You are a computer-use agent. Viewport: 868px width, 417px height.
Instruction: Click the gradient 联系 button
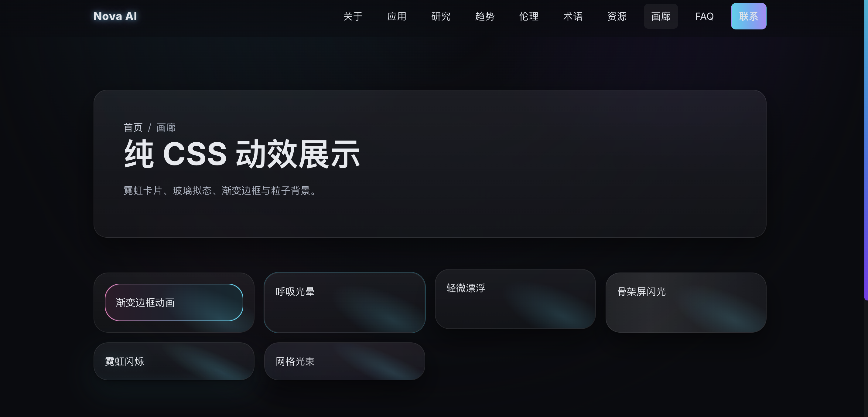(748, 16)
